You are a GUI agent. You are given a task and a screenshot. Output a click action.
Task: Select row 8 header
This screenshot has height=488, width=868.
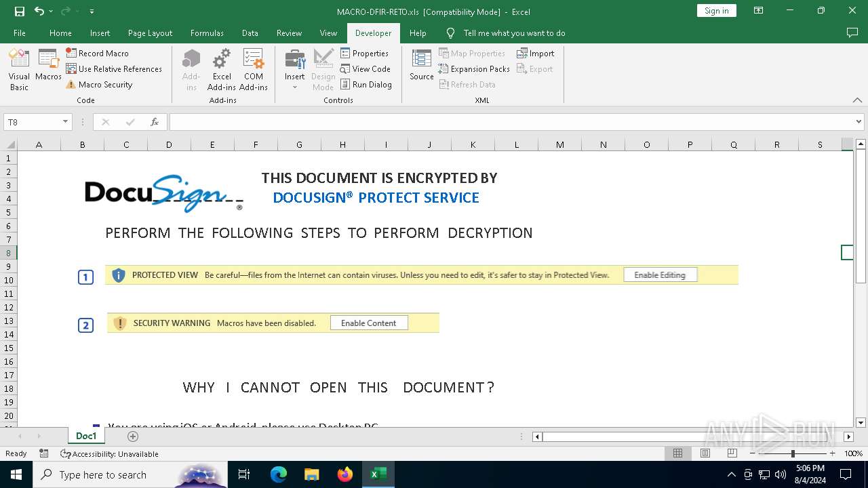click(x=9, y=253)
